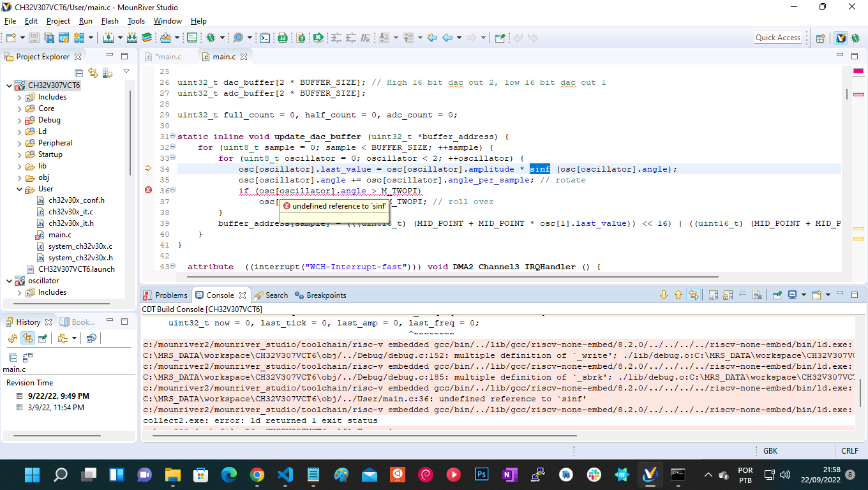The image size is (868, 490).
Task: Click the Search magnifier toolbar icon
Action: tap(237, 38)
